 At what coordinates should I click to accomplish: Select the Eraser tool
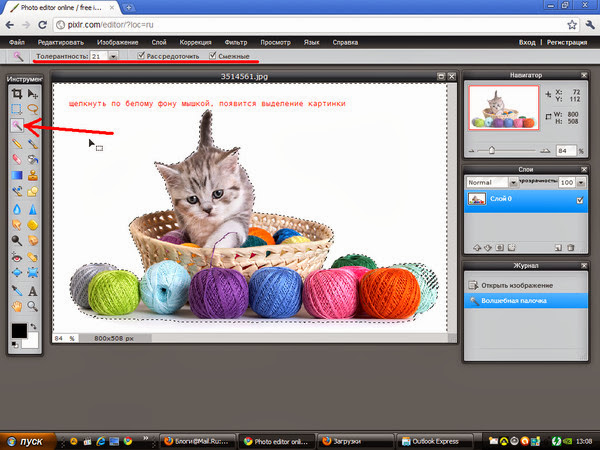[16, 159]
